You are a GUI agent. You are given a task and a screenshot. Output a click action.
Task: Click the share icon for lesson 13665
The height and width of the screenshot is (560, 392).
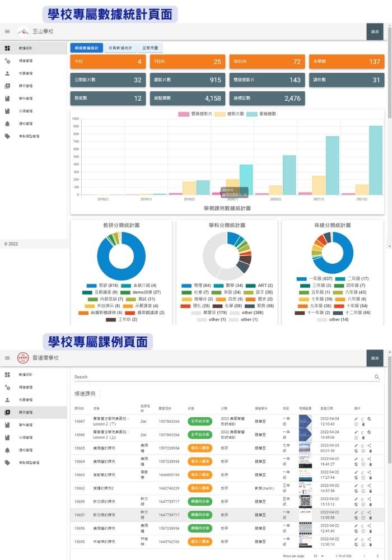point(370,446)
